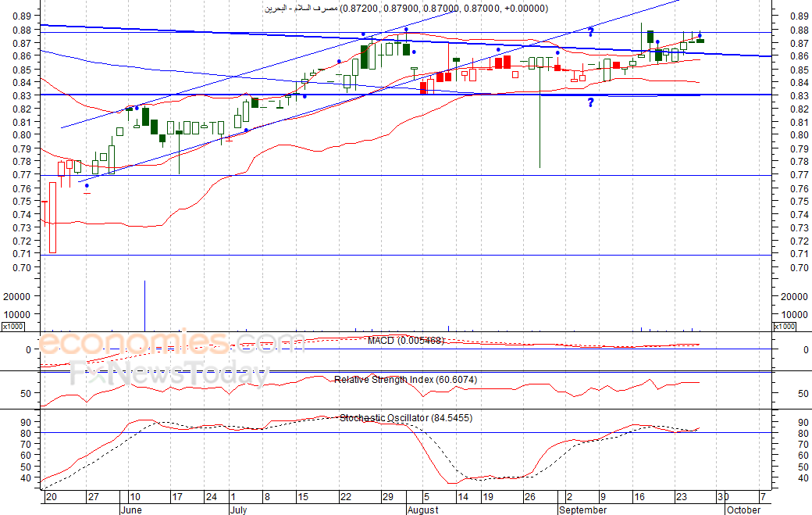Click the October month label

click(743, 510)
